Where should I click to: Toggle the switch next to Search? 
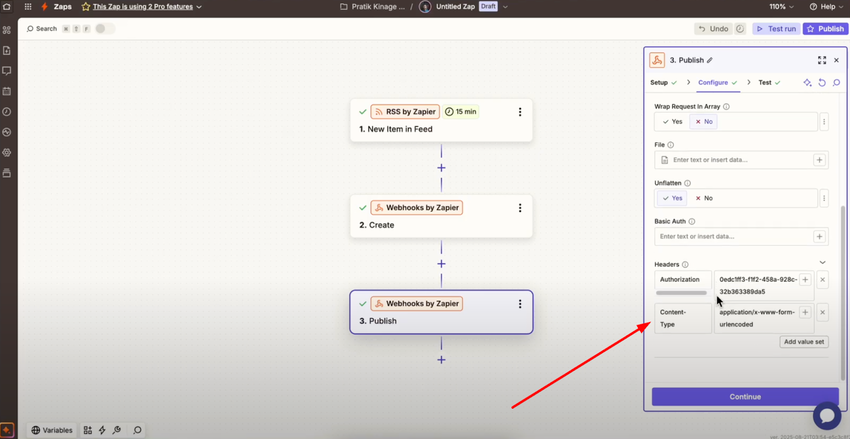point(105,29)
